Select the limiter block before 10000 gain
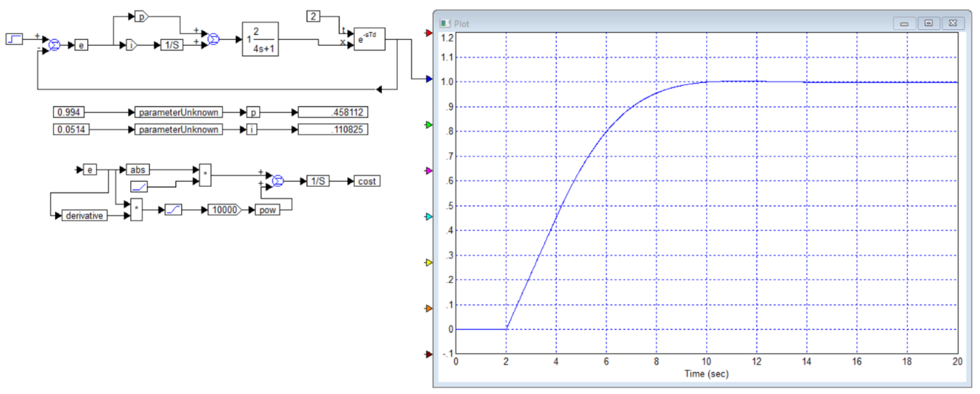This screenshot has height=394, width=980. [173, 210]
